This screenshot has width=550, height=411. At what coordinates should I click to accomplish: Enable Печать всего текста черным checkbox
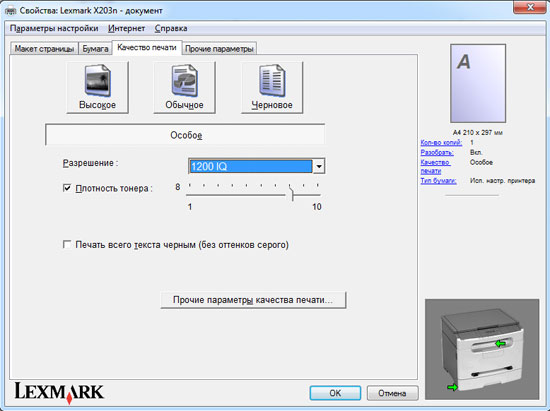(67, 244)
